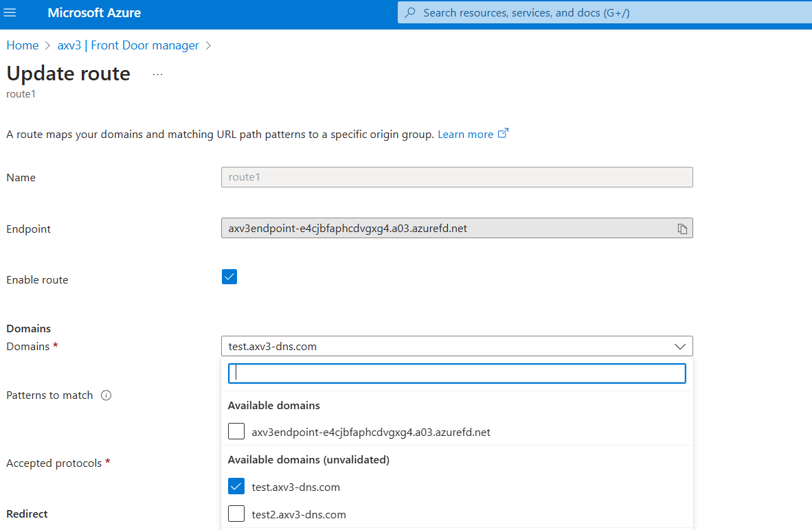Image resolution: width=812 pixels, height=530 pixels.
Task: Click Available domains (unvalidated) header
Action: tap(308, 459)
